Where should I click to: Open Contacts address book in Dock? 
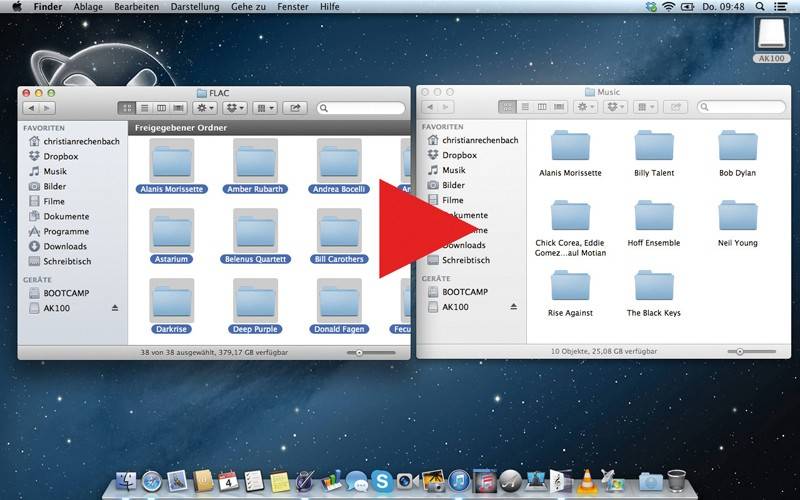click(203, 482)
